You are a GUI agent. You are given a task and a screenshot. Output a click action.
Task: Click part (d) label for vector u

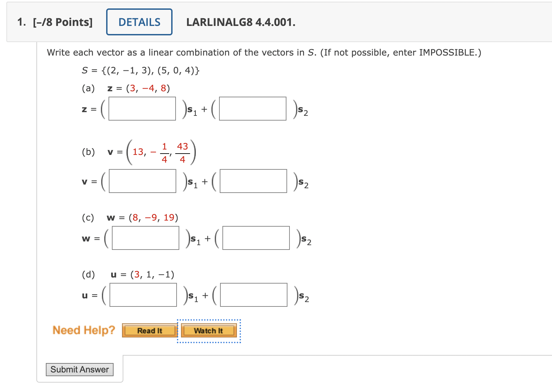[89, 274]
